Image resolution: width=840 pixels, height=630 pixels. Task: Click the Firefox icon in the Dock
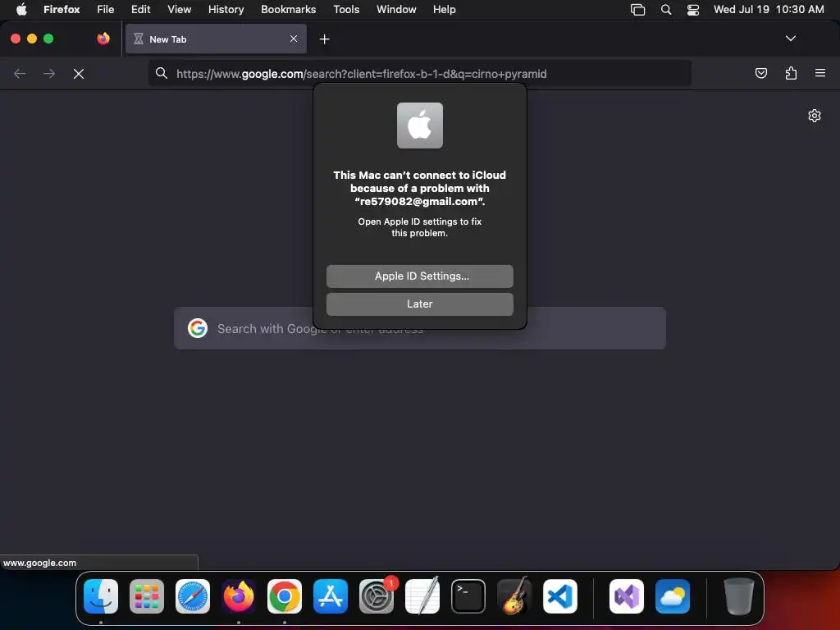tap(239, 596)
